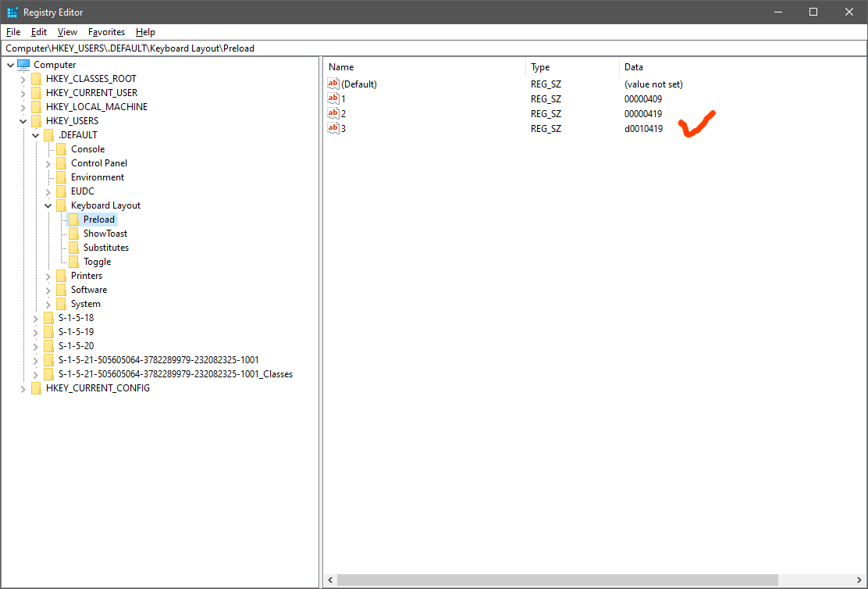This screenshot has width=868, height=589.
Task: Select the S-1-5-21-...-1001_Classes key
Action: (x=176, y=374)
